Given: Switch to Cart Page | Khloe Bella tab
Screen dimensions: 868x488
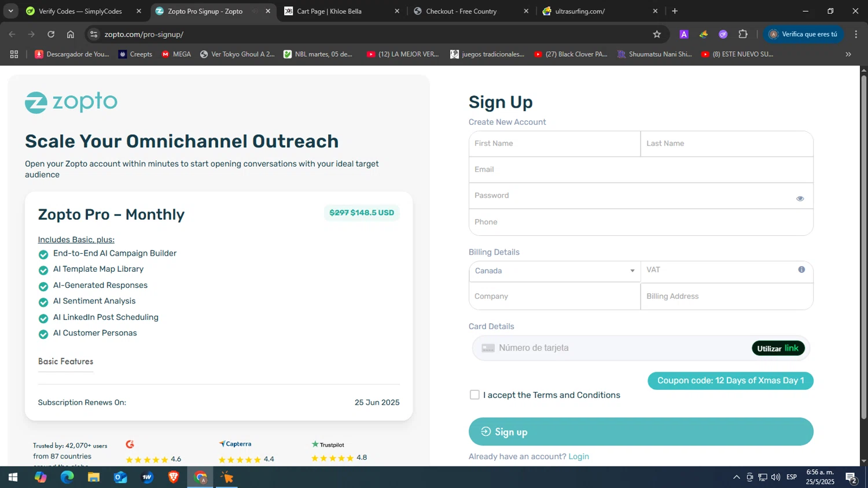Looking at the screenshot, I should tap(341, 11).
